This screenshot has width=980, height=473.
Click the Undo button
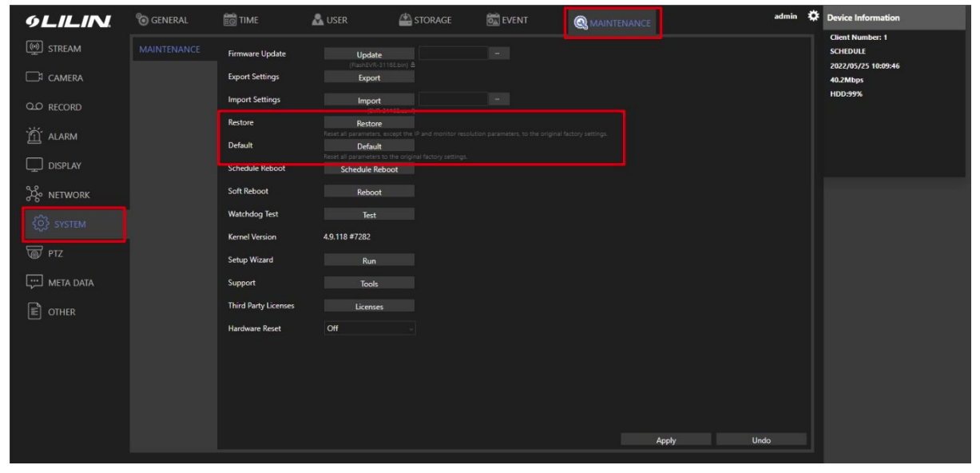[x=760, y=440]
